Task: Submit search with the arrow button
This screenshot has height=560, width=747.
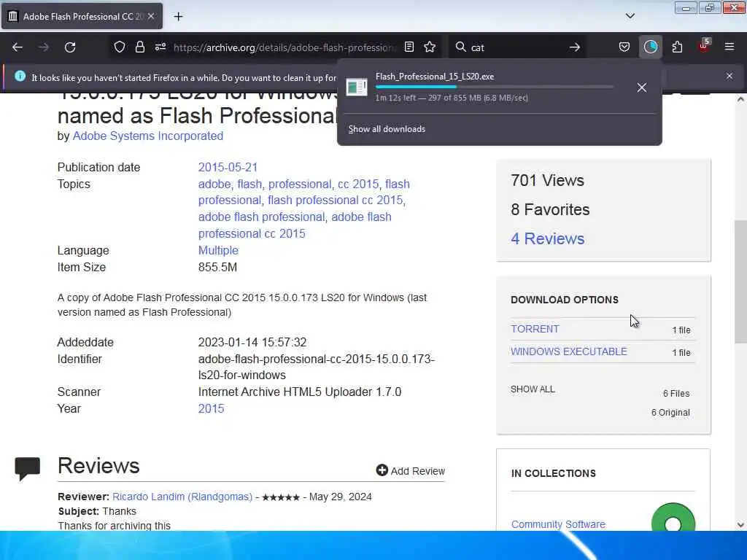Action: pyautogui.click(x=575, y=47)
